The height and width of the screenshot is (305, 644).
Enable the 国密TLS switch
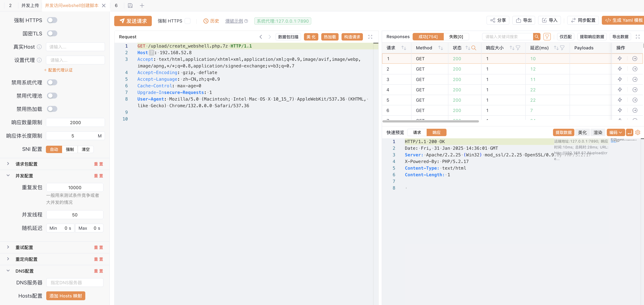pos(52,34)
